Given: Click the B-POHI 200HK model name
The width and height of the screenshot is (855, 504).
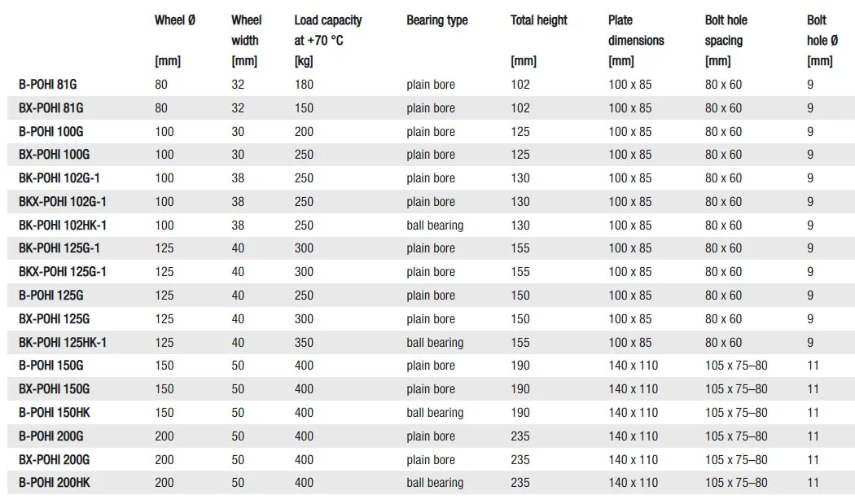Looking at the screenshot, I should 54,483.
